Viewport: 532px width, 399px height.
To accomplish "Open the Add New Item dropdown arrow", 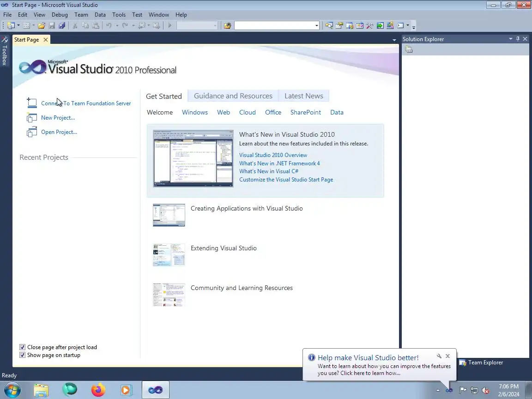I will click(33, 25).
